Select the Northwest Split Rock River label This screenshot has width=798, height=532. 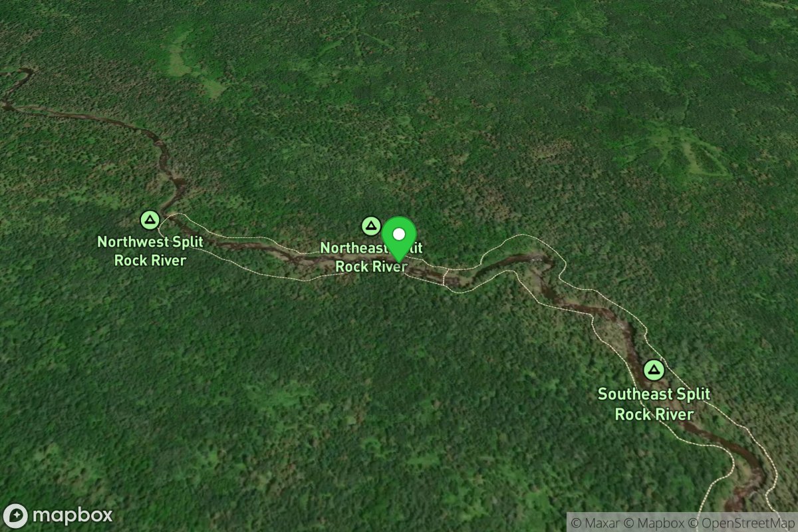point(150,251)
